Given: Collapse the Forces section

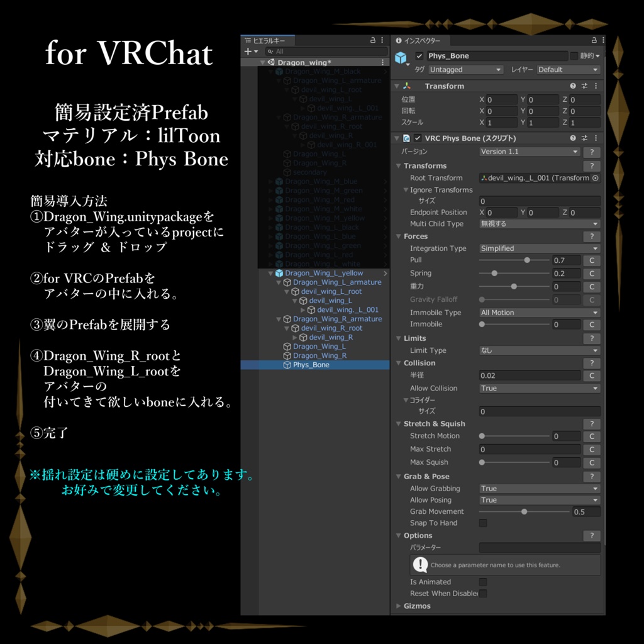Looking at the screenshot, I should coord(398,236).
